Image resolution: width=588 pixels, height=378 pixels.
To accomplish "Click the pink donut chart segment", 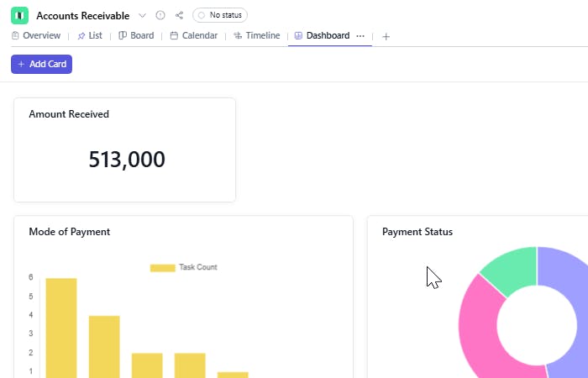I will pos(480,330).
